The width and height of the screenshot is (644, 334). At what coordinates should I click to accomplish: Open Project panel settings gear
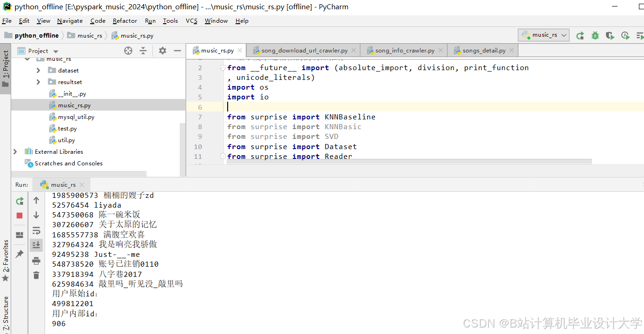click(x=162, y=51)
